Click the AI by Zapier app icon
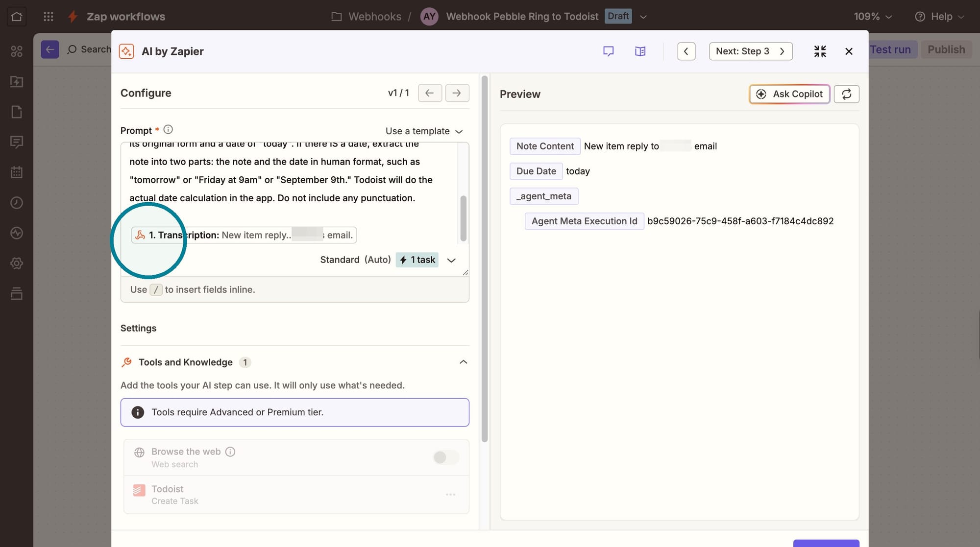This screenshot has width=980, height=547. [126, 51]
